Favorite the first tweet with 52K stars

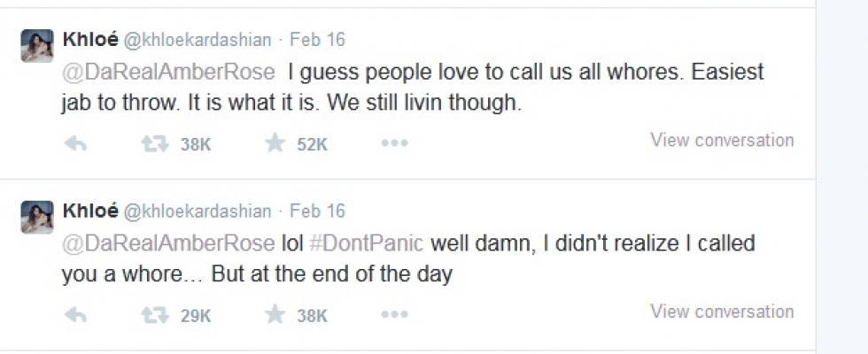[275, 144]
